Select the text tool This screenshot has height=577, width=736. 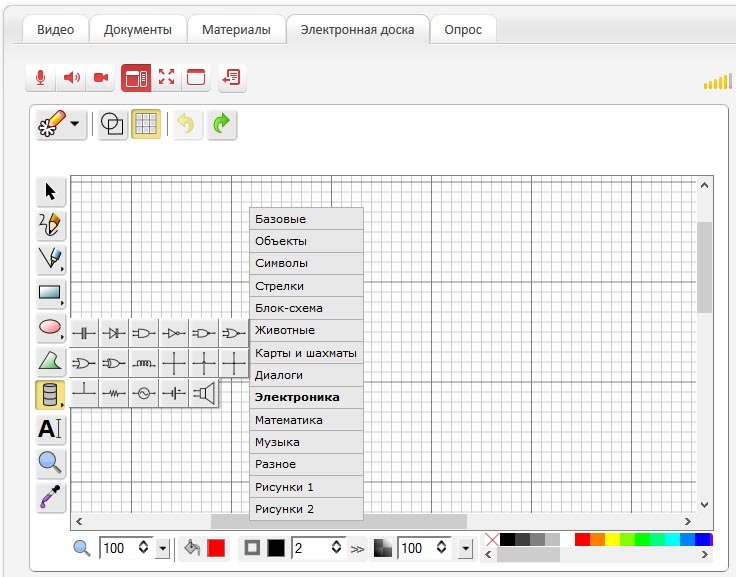[x=50, y=429]
